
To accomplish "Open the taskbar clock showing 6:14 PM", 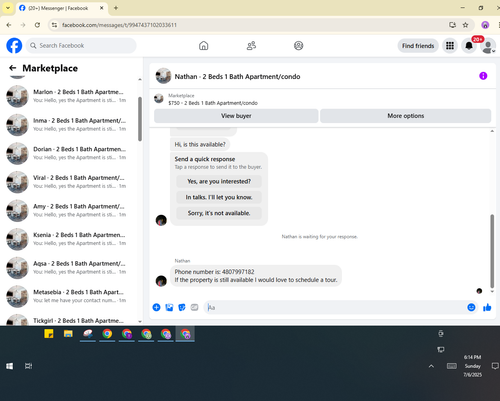I will tap(472, 366).
